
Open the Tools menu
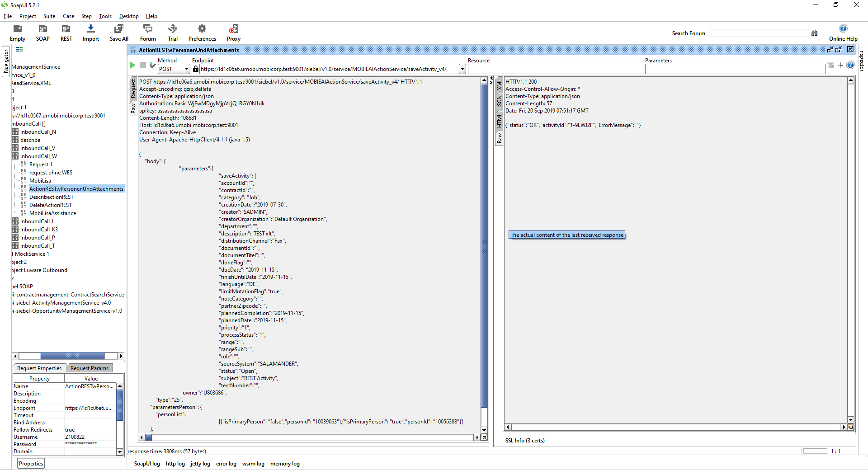105,16
